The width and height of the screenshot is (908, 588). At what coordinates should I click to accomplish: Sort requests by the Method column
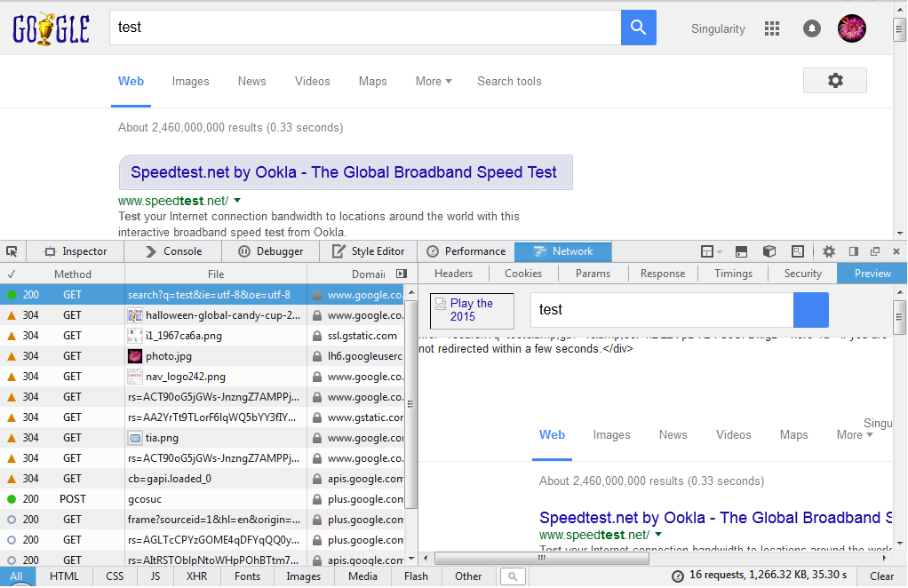(73, 274)
